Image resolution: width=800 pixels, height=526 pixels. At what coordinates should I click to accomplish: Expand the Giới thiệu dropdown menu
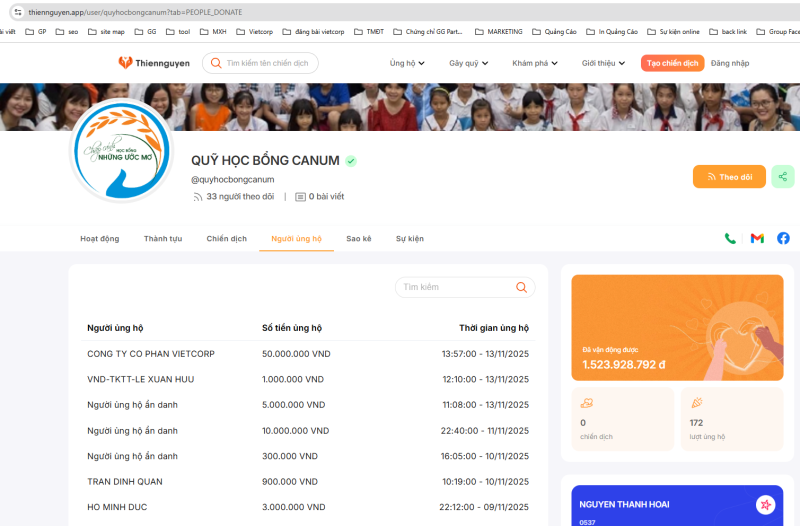(x=603, y=63)
